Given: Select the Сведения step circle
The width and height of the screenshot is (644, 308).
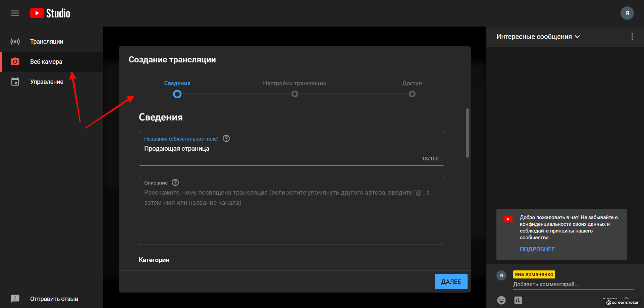Looking at the screenshot, I should point(177,94).
